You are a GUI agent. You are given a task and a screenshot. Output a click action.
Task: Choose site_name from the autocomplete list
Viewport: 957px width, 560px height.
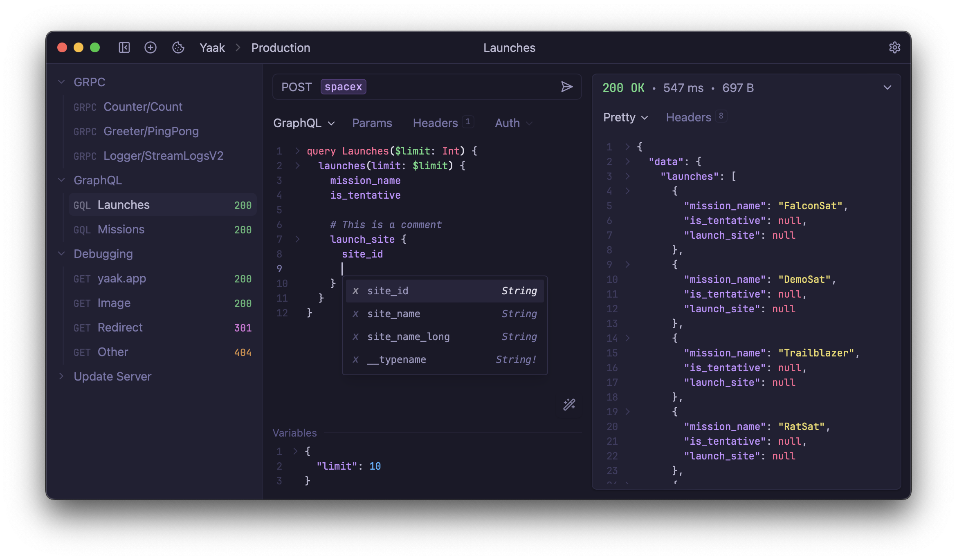[393, 314]
